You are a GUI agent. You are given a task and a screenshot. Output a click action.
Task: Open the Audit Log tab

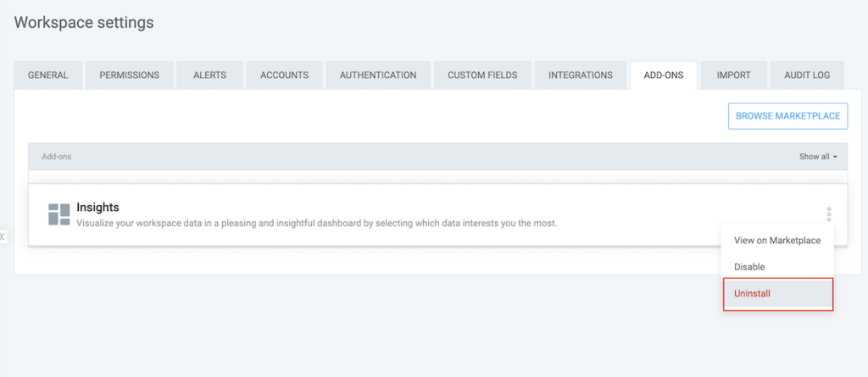807,75
